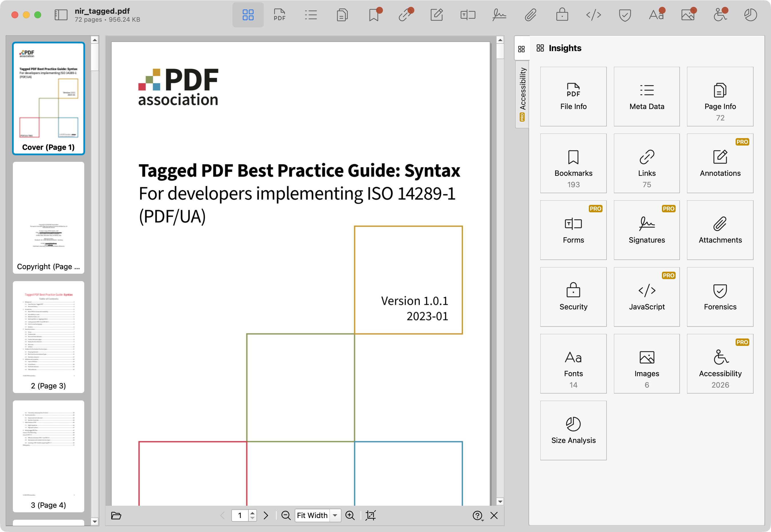This screenshot has height=532, width=771.
Task: Zoom out with the minus magnifier
Action: 286,515
